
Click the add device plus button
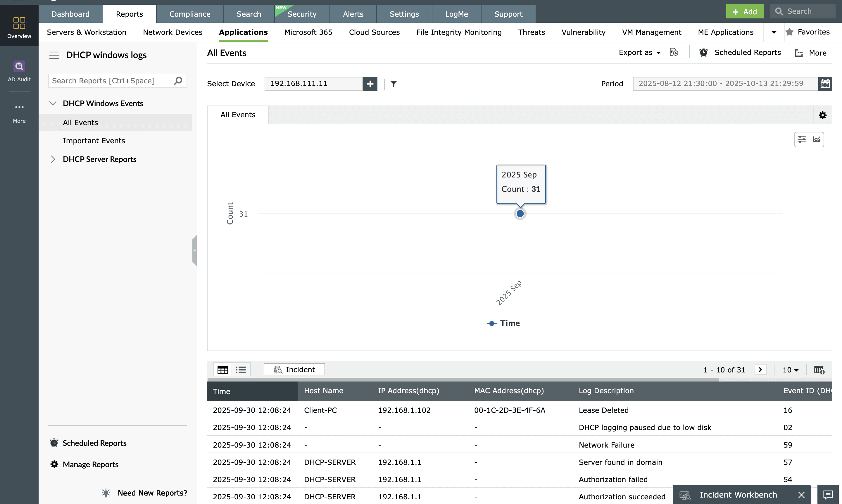370,84
